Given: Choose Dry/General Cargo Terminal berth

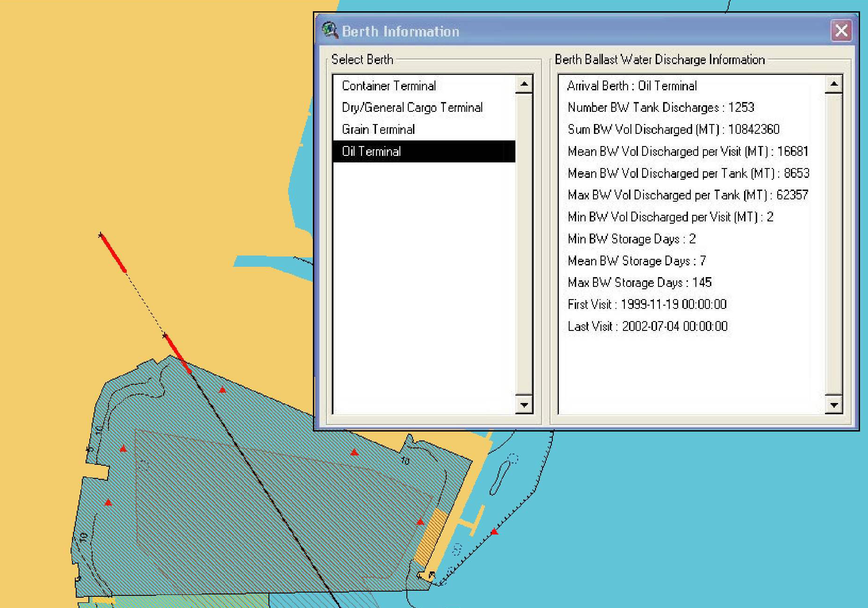Looking at the screenshot, I should 412,108.
